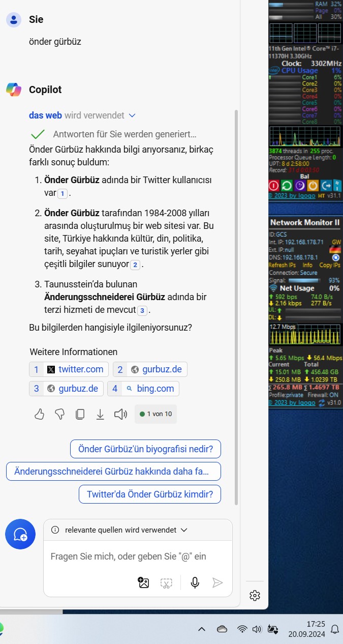The height and width of the screenshot is (644, 343).
Task: Click GW label in Network Monitor
Action: pyautogui.click(x=336, y=242)
